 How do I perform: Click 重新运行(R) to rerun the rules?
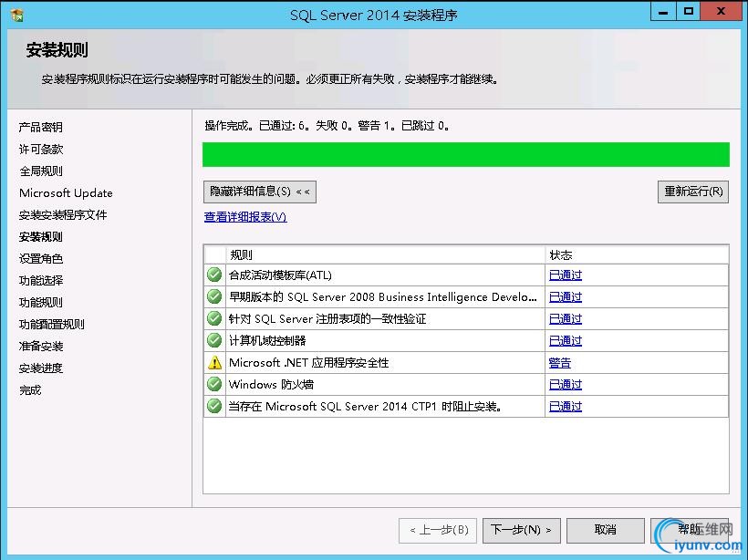point(693,192)
